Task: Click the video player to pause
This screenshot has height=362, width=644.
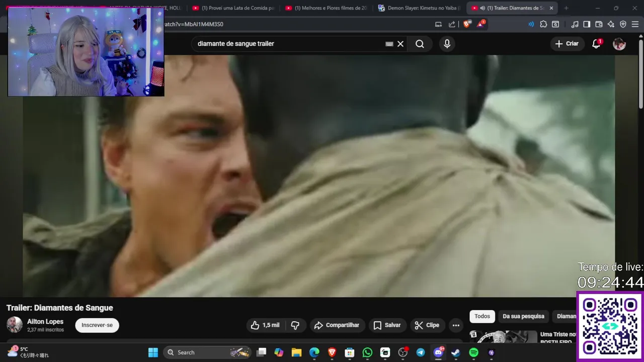Action: pos(318,176)
